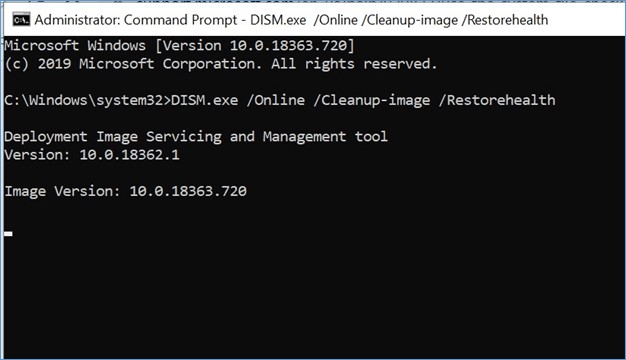Click /Restorehealth in the window title bar
Screen dimensions: 626x360
tap(505, 20)
